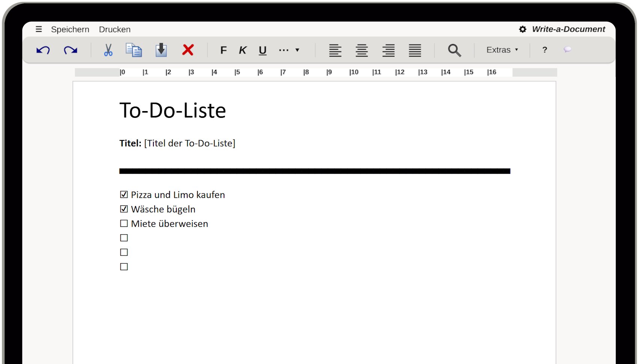Open the search tool

(454, 50)
